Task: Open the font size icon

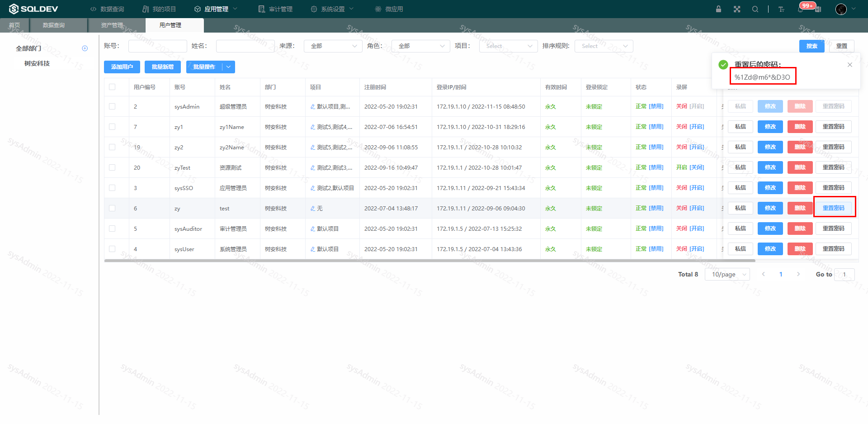Action: click(781, 9)
